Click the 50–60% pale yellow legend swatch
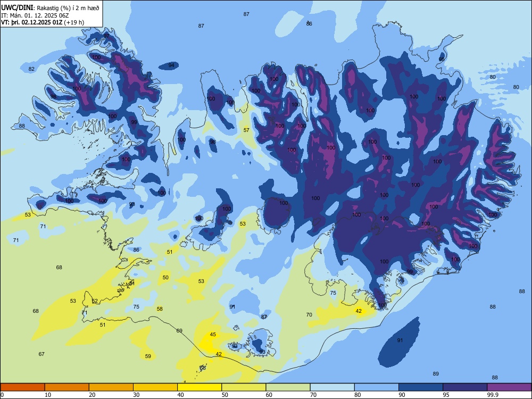This screenshot has height=399, width=532. click(x=244, y=387)
